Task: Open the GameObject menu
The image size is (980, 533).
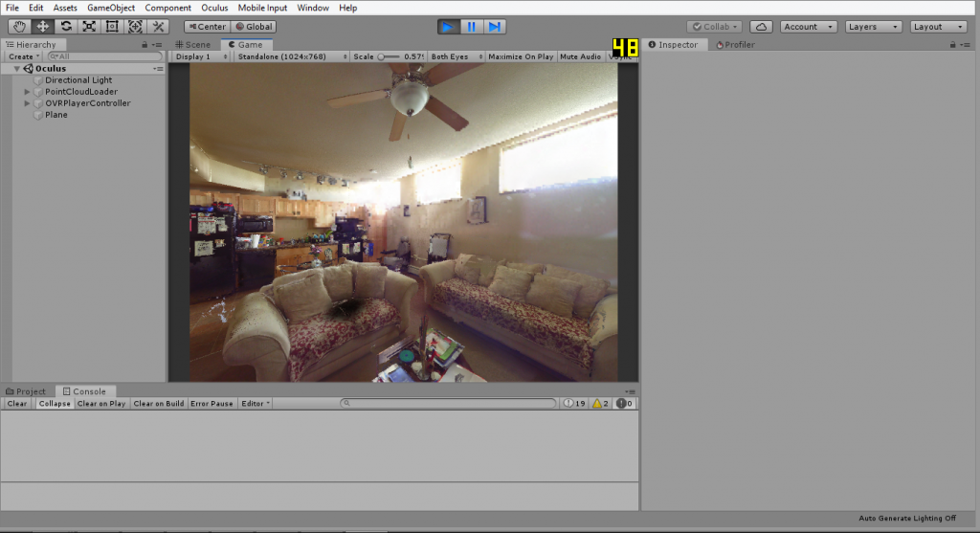Action: point(111,8)
